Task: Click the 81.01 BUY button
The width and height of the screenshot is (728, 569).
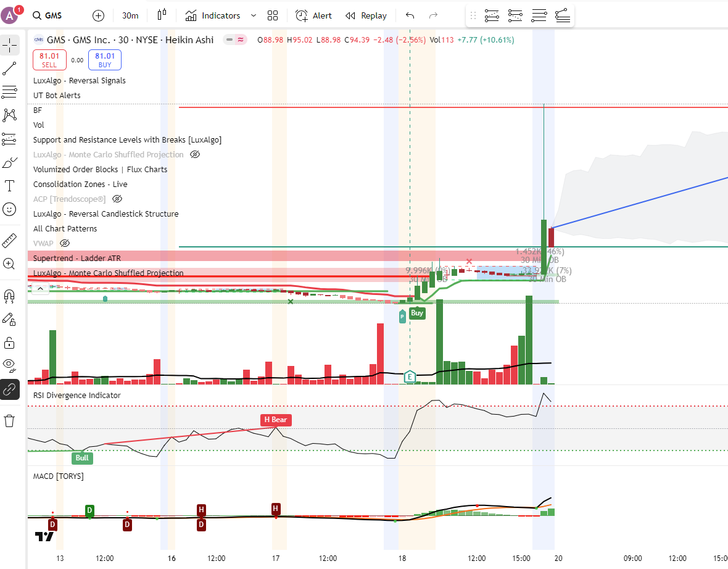Action: click(105, 60)
